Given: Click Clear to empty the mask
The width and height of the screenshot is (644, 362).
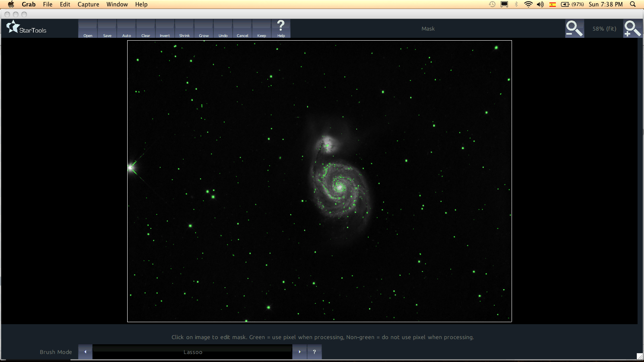Looking at the screenshot, I should click(146, 29).
